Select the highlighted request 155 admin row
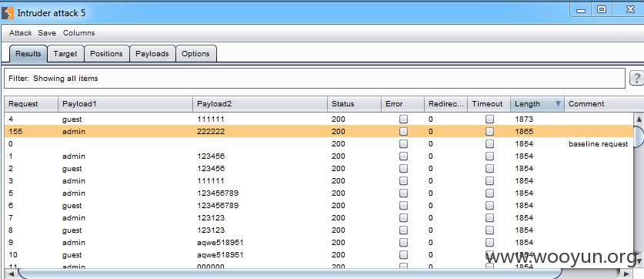 pos(319,132)
